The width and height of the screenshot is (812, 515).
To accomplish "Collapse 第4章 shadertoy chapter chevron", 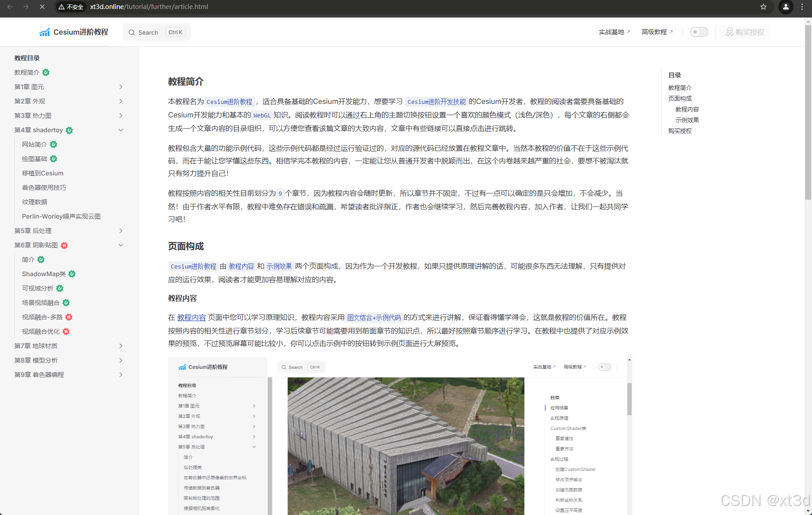I will 120,130.
